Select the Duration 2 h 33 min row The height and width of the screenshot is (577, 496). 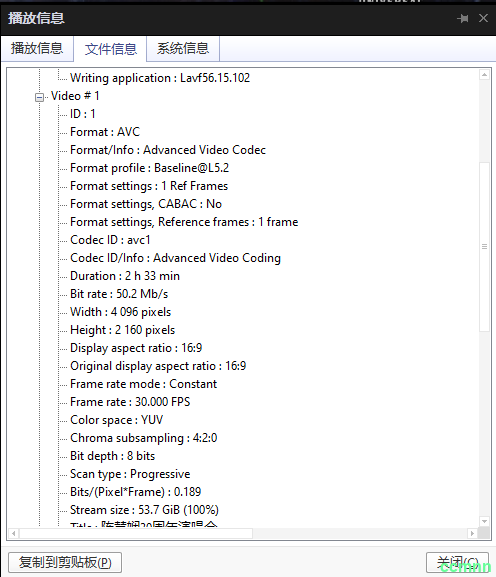125,276
